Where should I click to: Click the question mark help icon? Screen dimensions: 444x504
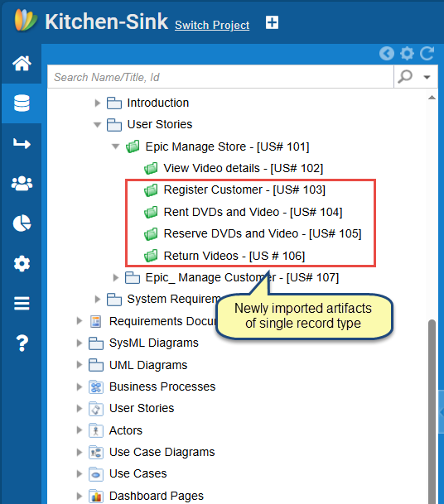[22, 343]
